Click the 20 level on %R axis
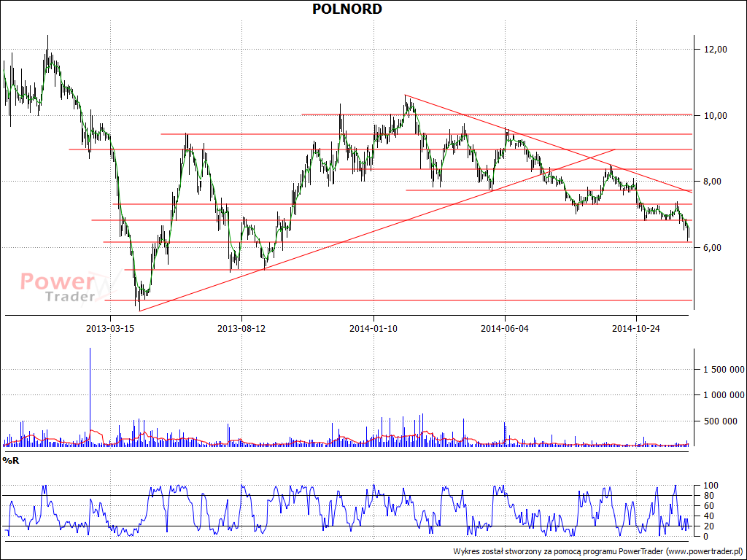This screenshot has height=560, width=747. (711, 526)
